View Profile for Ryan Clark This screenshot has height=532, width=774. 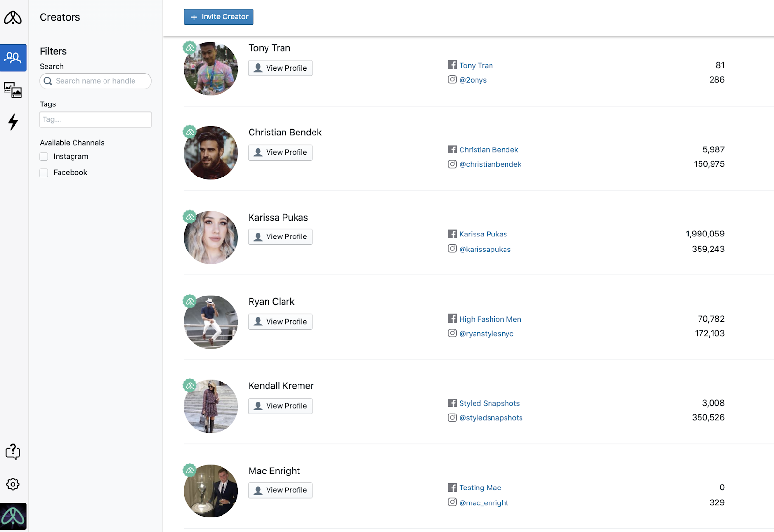(280, 322)
